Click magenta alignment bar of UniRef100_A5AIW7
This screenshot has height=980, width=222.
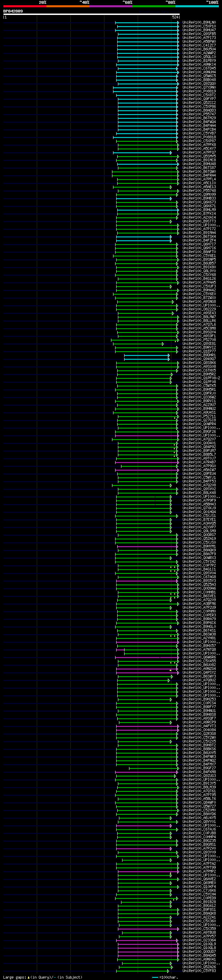point(147,470)
